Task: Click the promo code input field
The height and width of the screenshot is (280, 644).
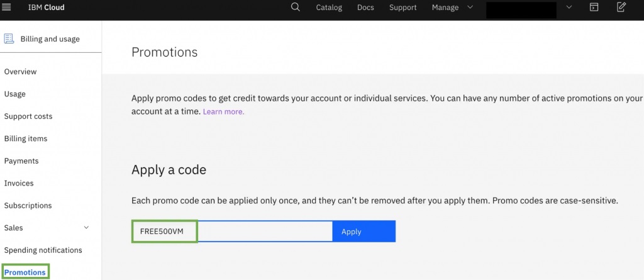Action: [x=264, y=232]
